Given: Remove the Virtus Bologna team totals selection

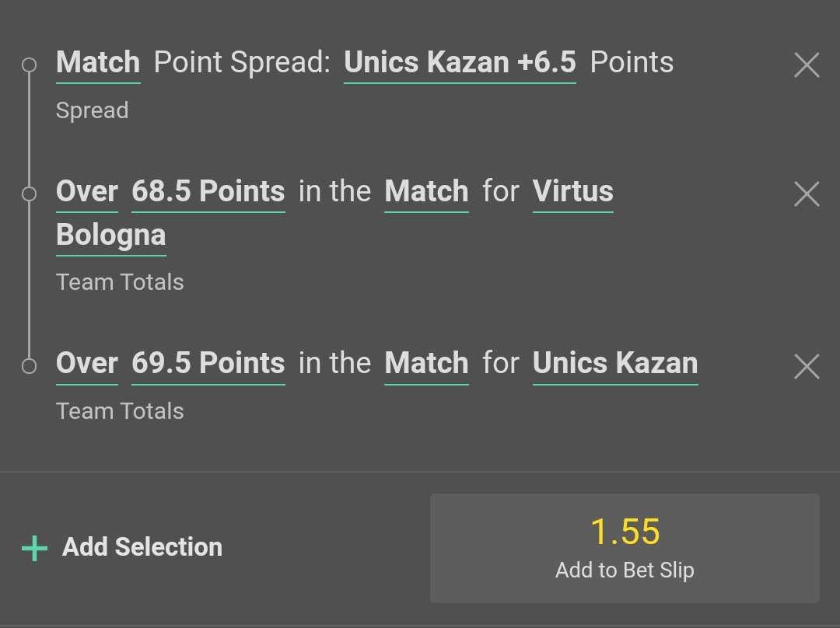Looking at the screenshot, I should tap(807, 194).
